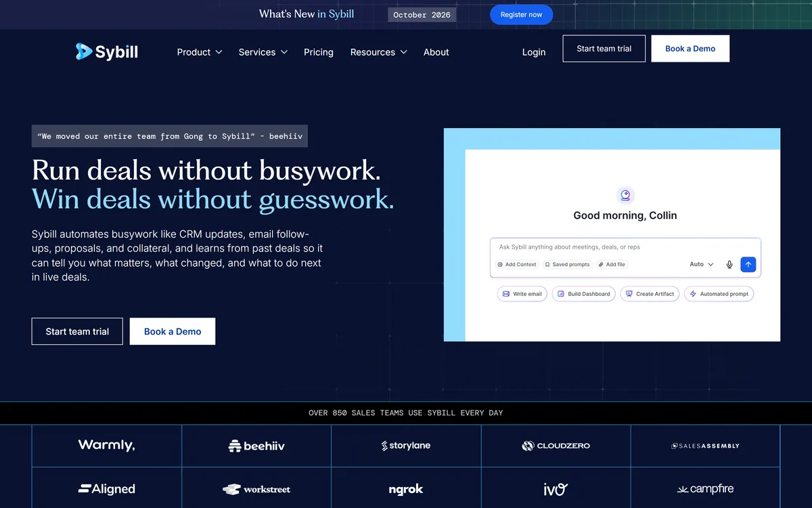Image resolution: width=812 pixels, height=508 pixels.
Task: Click the assistant avatar above Good morning
Action: click(x=625, y=195)
